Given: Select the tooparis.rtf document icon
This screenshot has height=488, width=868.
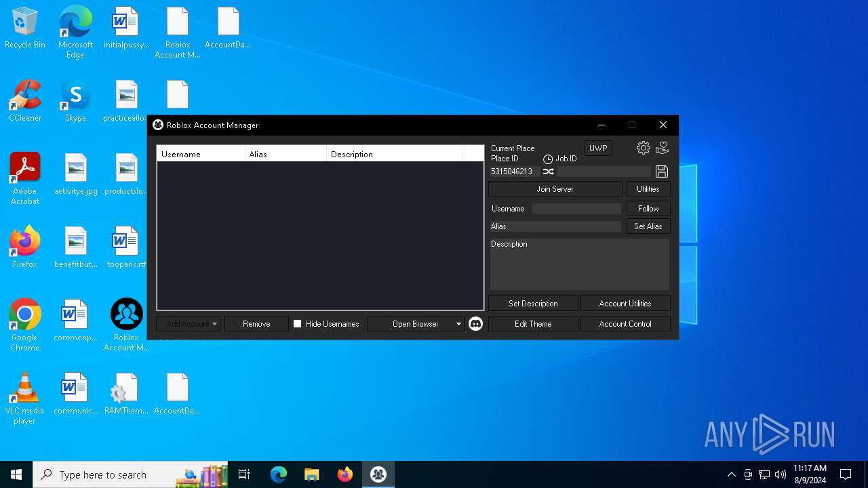Looking at the screenshot, I should pos(126,247).
